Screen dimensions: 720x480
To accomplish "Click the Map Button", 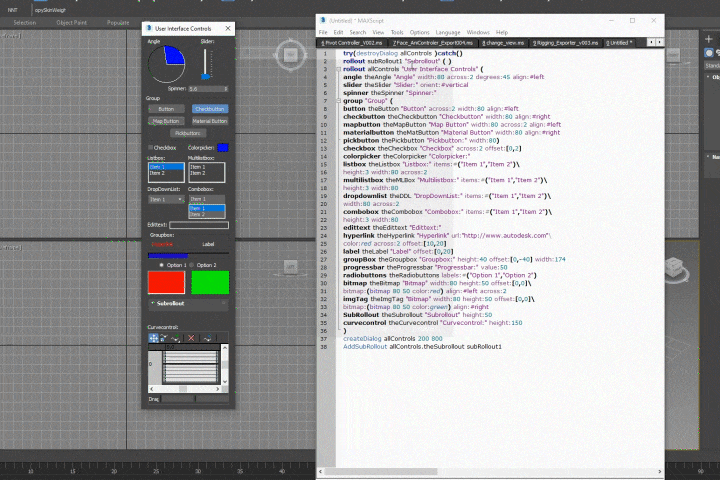I will pos(166,121).
